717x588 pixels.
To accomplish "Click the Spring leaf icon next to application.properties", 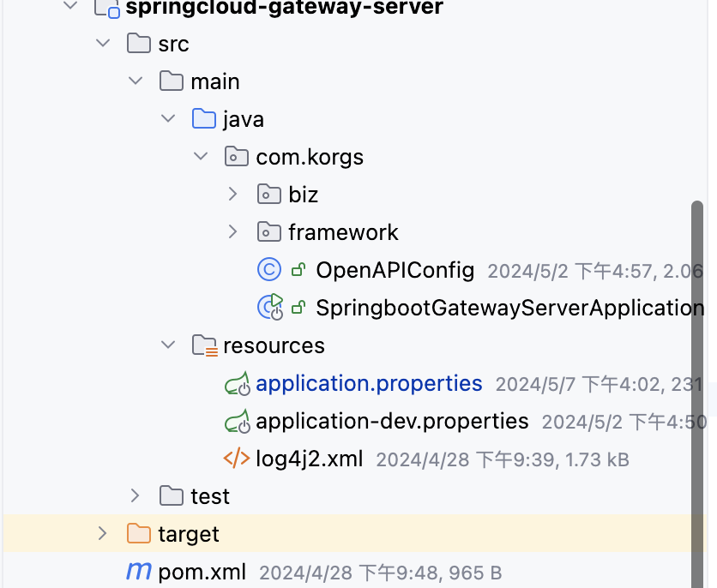I will [x=237, y=382].
